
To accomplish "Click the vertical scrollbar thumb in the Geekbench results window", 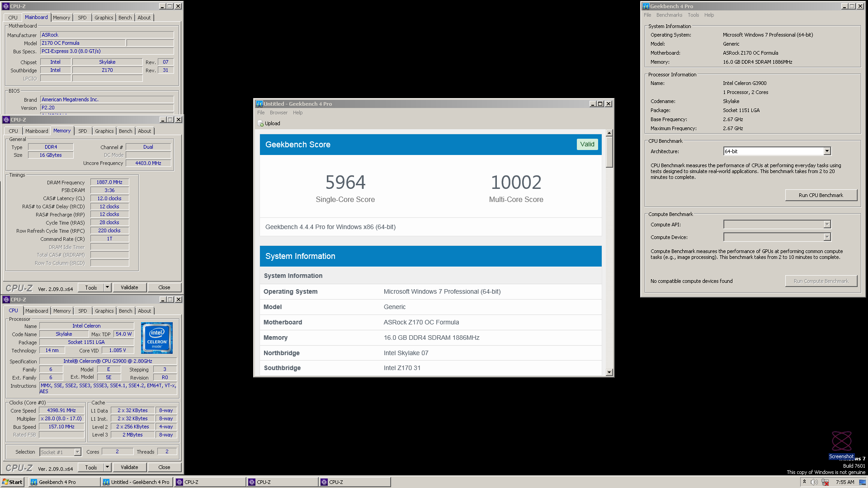I will tap(609, 152).
